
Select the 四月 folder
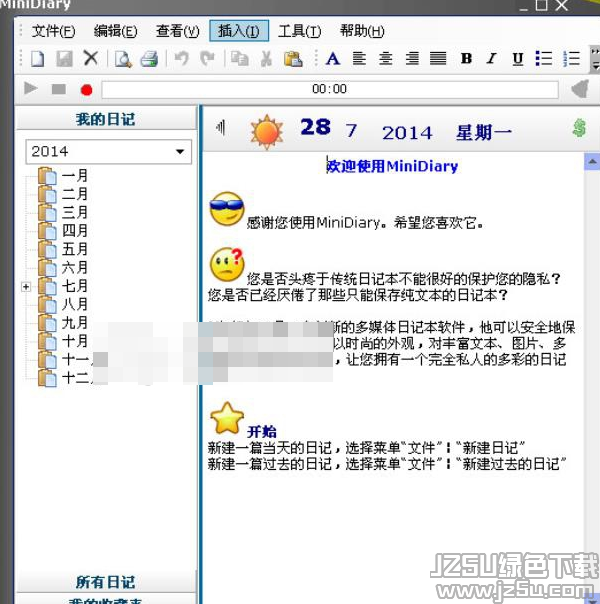click(64, 231)
